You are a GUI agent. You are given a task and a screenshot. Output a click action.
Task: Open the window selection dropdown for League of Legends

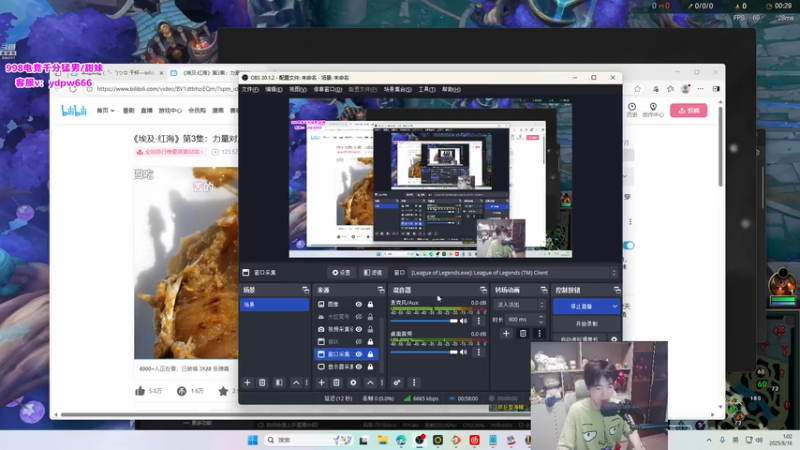point(513,273)
